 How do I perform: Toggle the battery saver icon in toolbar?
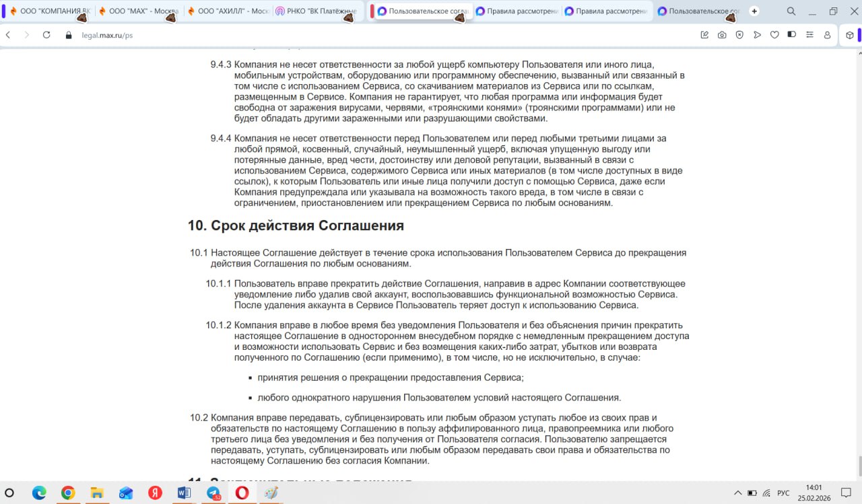coord(792,35)
